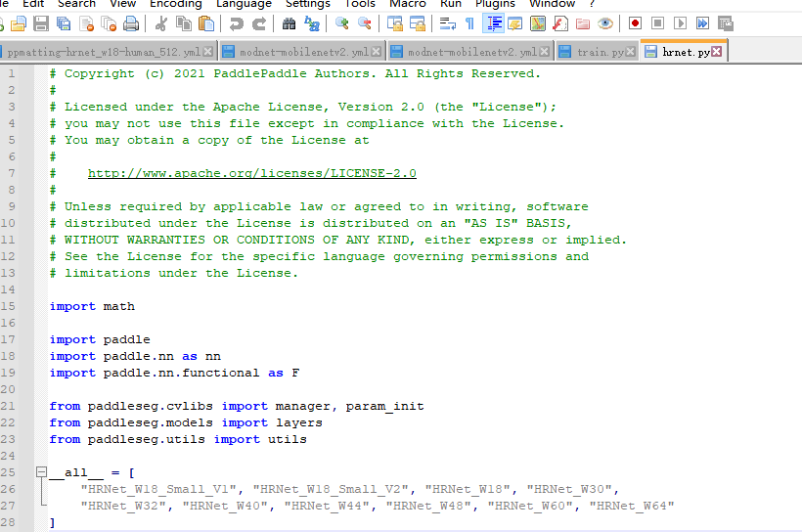Screen dimensions: 802x532
Task: Close the ppmatting-hrnet_w18-human_512.yml tab
Action: tap(207, 52)
